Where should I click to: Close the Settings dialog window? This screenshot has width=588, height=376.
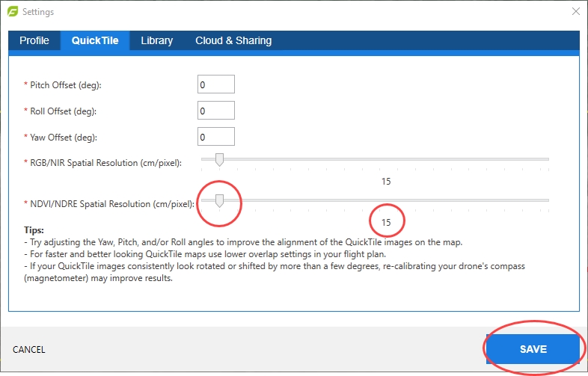point(575,12)
